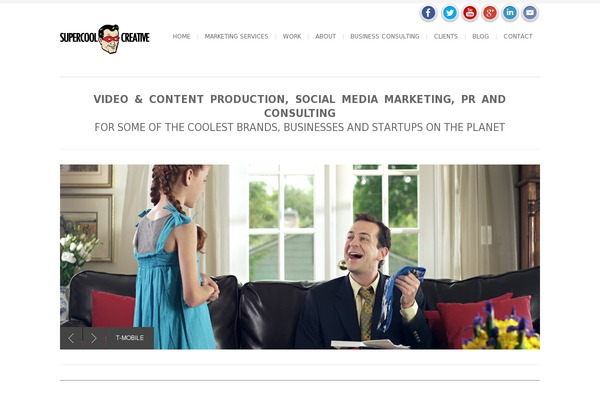This screenshot has height=400, width=600.
Task: Open the Contact page
Action: [x=518, y=36]
